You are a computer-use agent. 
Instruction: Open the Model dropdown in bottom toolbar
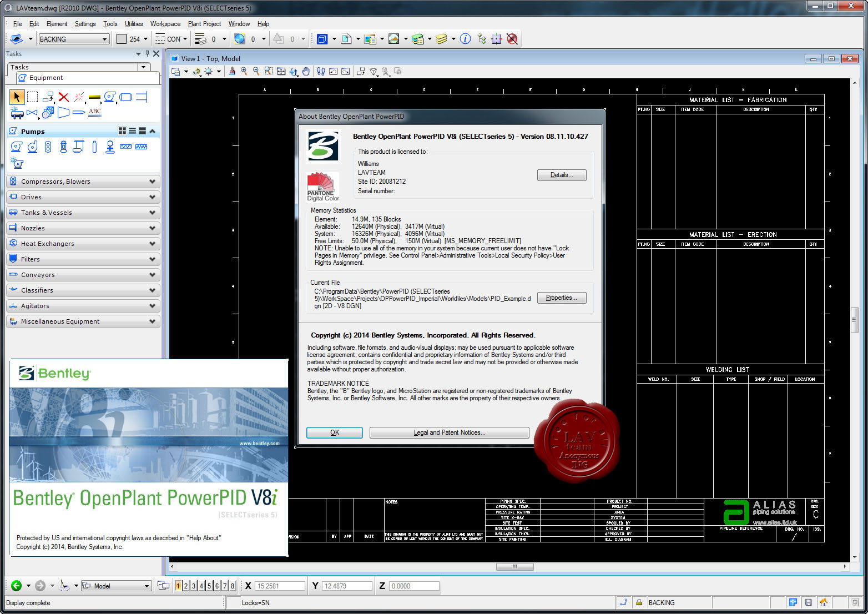147,586
